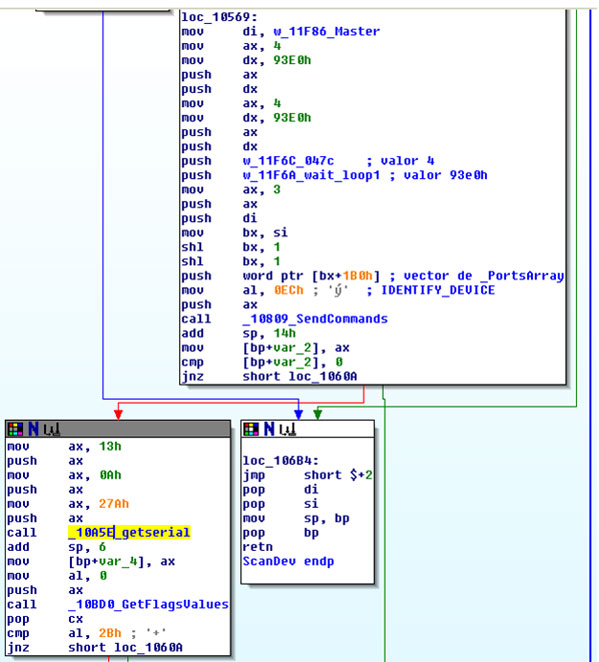Screen dimensions: 599x662
Task: Click the 'ScanDev endp' line
Action: click(x=288, y=562)
